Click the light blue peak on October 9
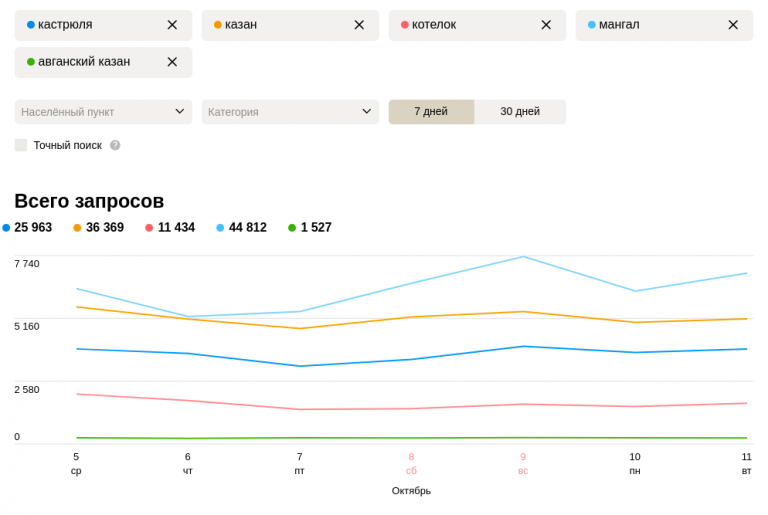This screenshot has height=515, width=768. pos(523,257)
